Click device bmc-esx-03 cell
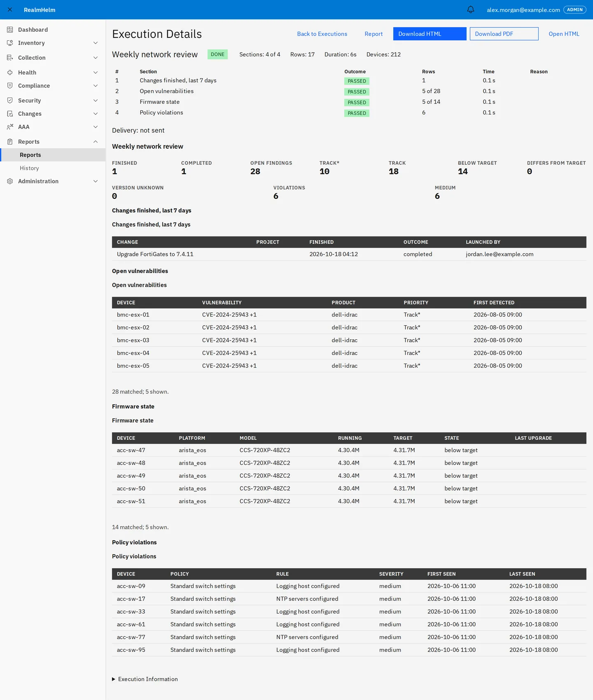 point(133,340)
